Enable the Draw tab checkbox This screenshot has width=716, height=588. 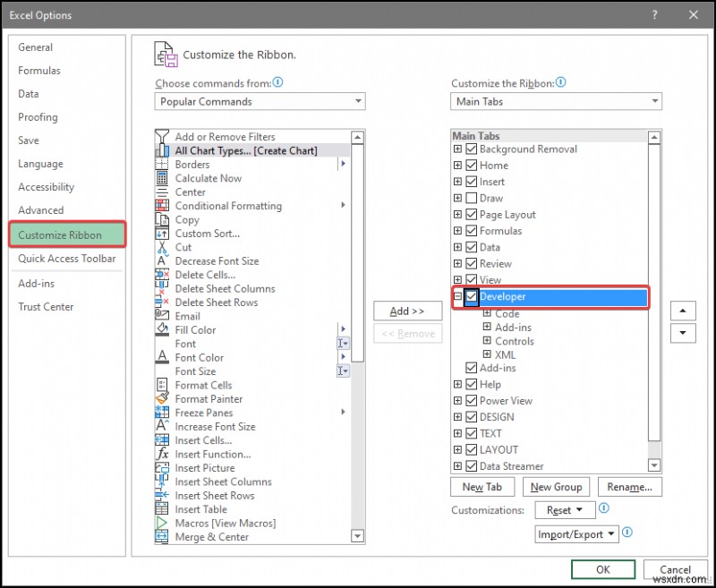click(471, 198)
